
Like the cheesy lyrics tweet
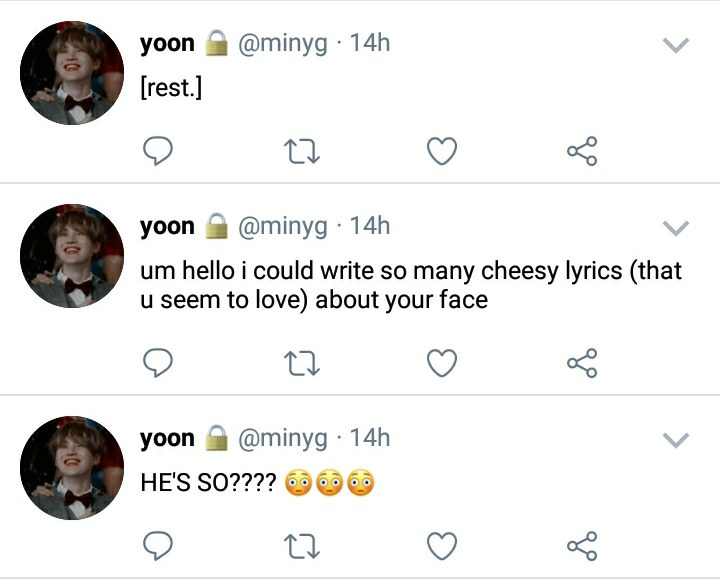pos(442,363)
